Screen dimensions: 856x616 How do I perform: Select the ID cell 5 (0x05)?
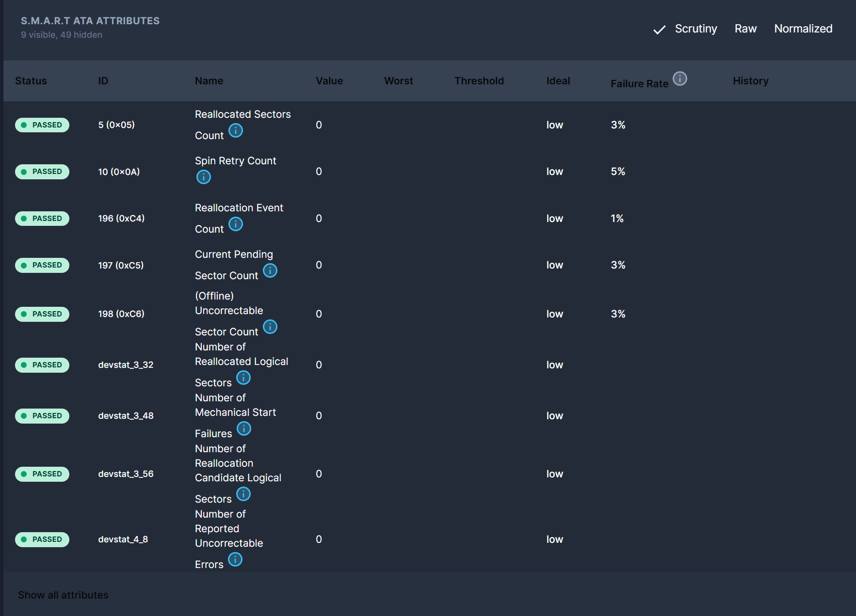click(116, 125)
